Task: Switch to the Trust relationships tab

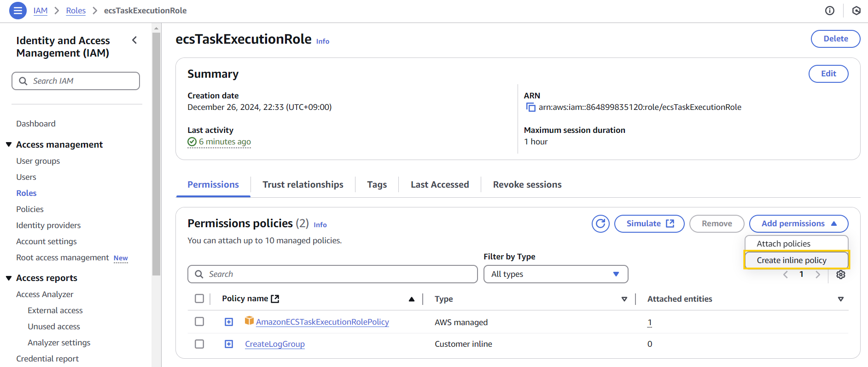Action: click(303, 185)
